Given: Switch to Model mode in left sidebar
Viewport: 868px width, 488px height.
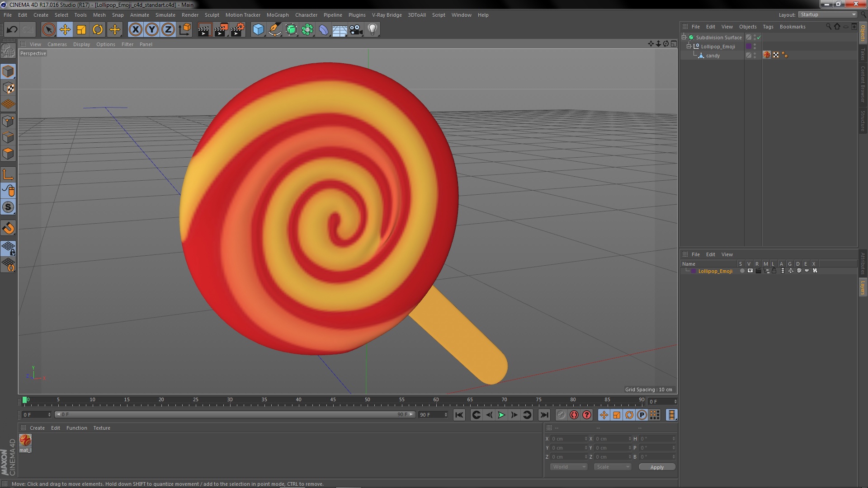Looking at the screenshot, I should point(8,71).
